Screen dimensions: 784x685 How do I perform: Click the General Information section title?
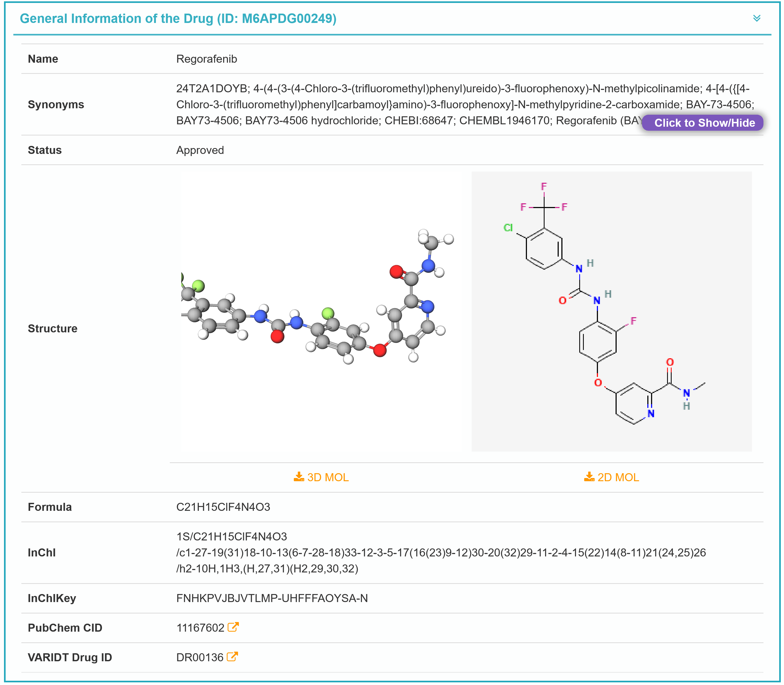[x=178, y=18]
